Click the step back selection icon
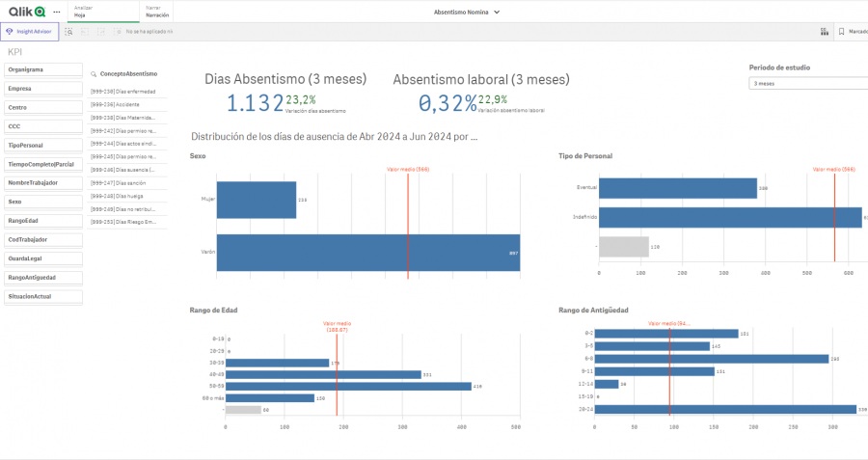The height and width of the screenshot is (460, 868). click(x=85, y=32)
